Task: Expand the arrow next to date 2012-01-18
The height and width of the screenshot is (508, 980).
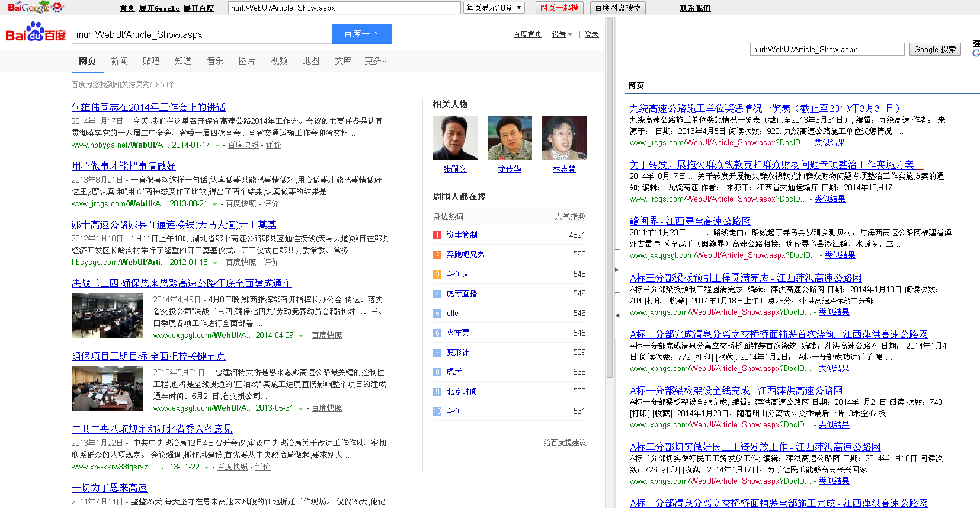Action: 214,263
